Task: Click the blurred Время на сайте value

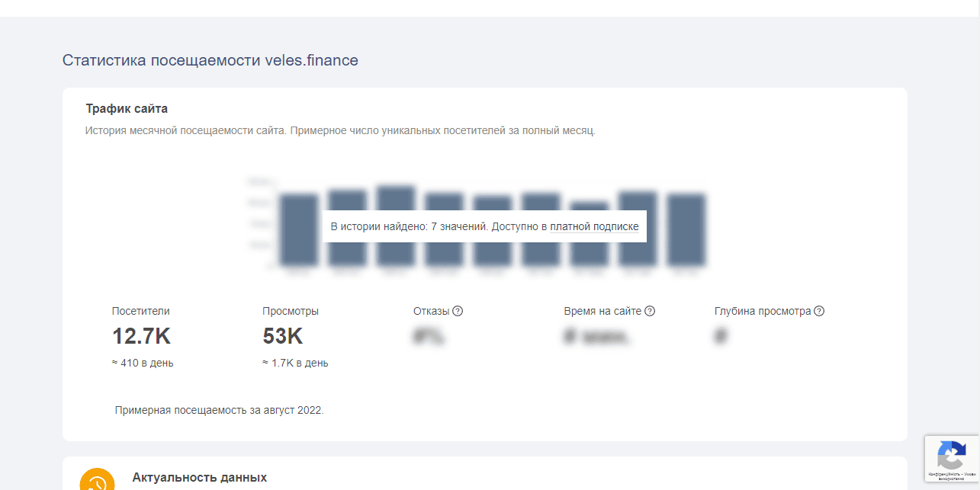Action: 597,336
